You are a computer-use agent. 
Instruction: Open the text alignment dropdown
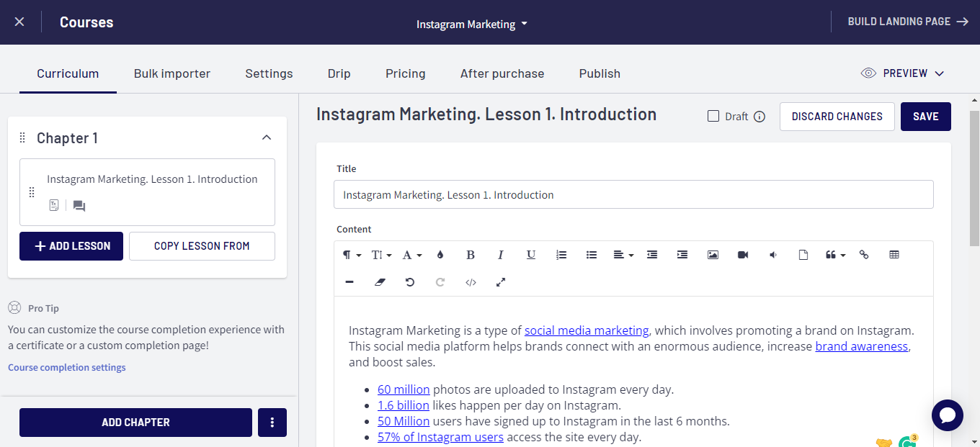click(623, 255)
